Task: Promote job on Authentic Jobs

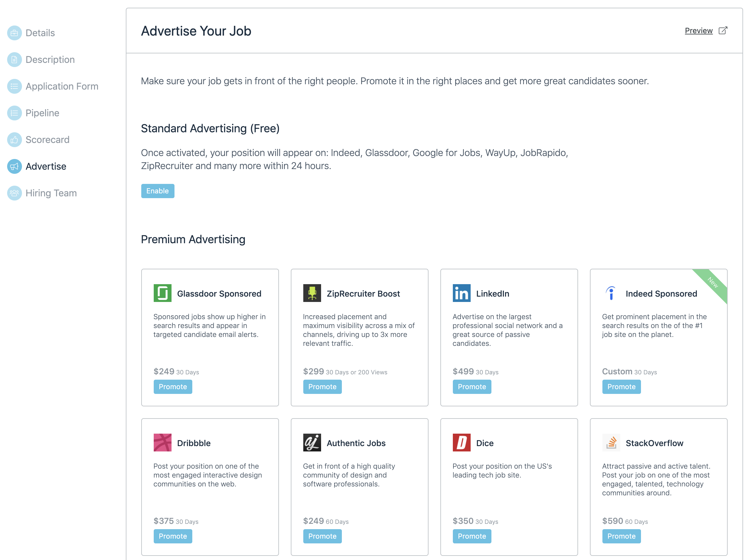Action: click(322, 536)
